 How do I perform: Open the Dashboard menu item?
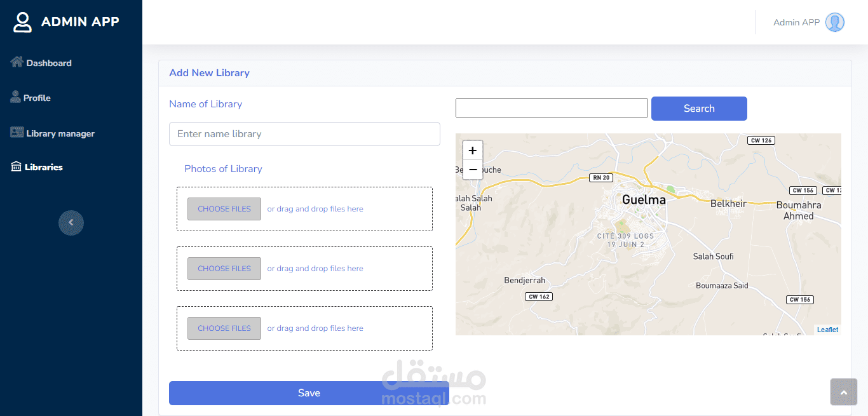tap(48, 63)
